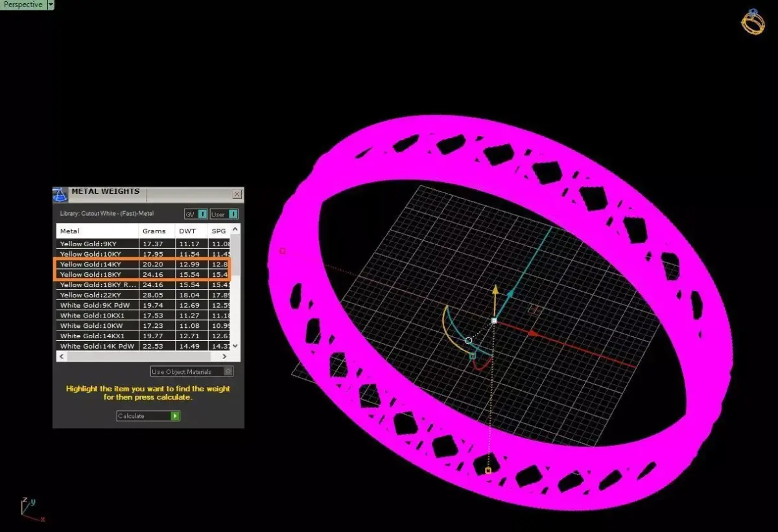Image resolution: width=778 pixels, height=532 pixels.
Task: Click the 20.20 grams value
Action: point(152,264)
